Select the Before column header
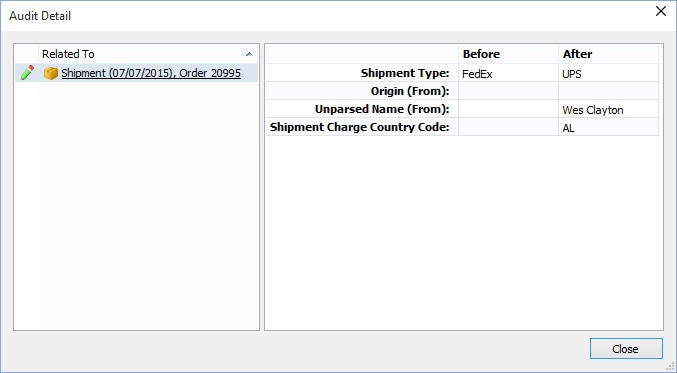677x373 pixels. pos(508,54)
